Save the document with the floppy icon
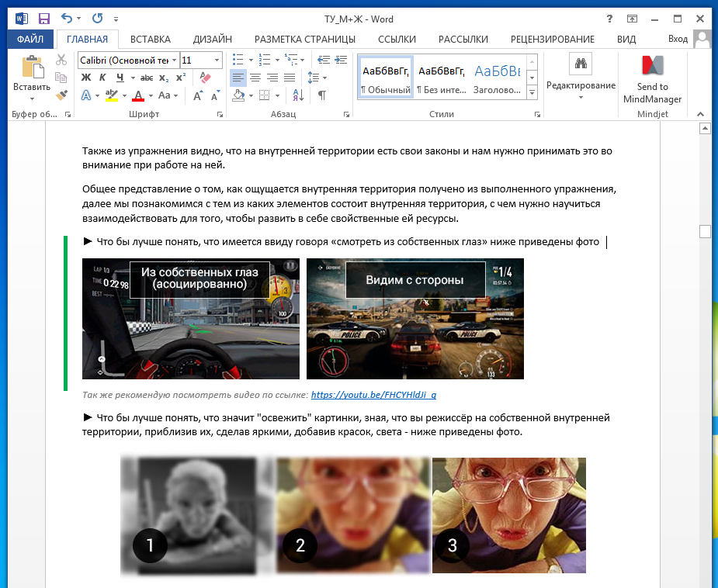 44,19
